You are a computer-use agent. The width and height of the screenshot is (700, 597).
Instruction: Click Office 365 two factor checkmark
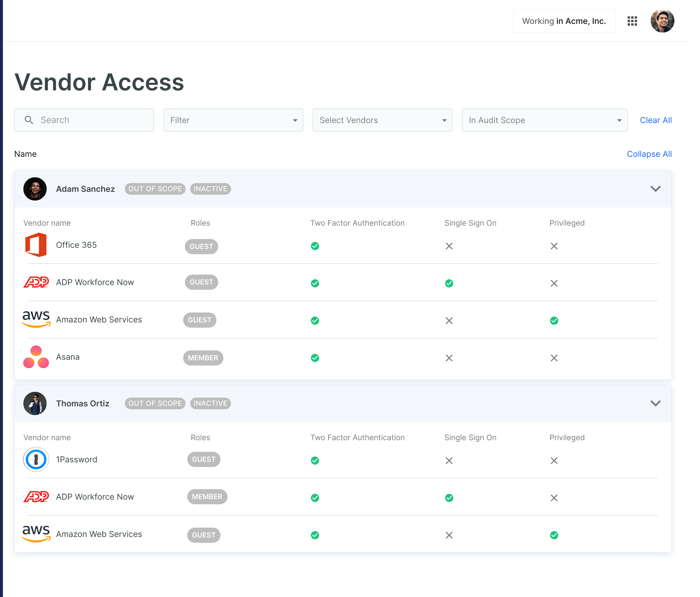[315, 246]
